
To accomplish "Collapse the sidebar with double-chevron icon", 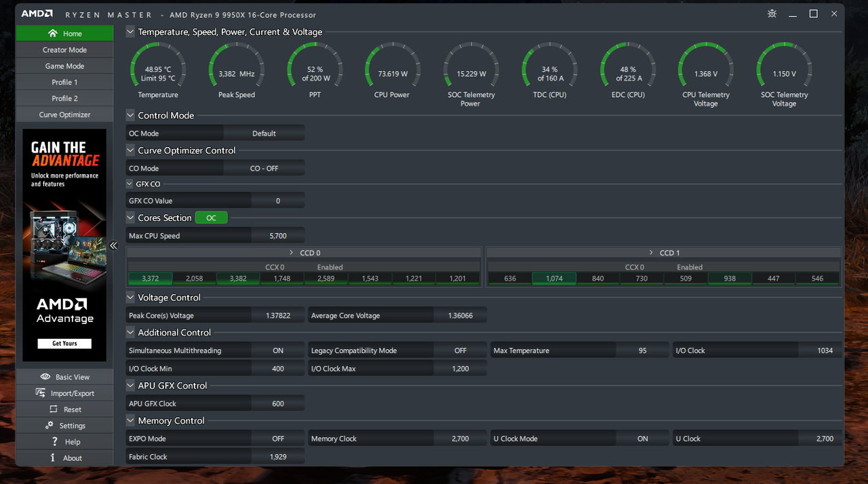I will click(x=113, y=245).
